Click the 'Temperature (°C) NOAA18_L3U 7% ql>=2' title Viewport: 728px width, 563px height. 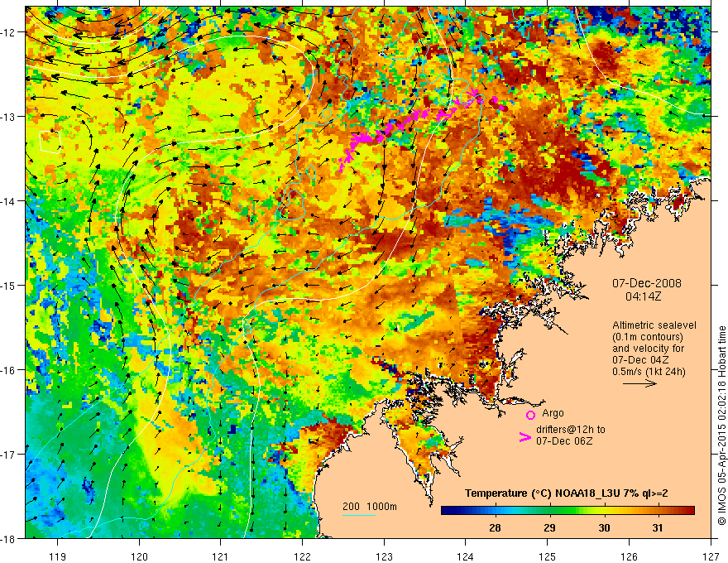567,493
